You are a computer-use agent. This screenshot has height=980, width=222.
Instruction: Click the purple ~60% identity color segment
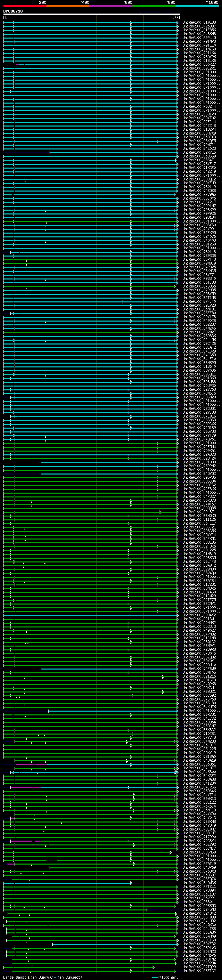pyautogui.click(x=111, y=7)
